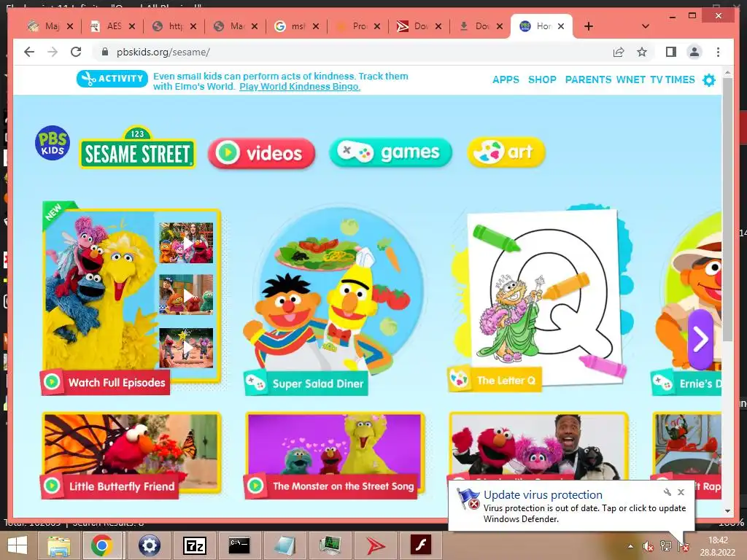Open the PBS Kids settings gear

(x=709, y=80)
